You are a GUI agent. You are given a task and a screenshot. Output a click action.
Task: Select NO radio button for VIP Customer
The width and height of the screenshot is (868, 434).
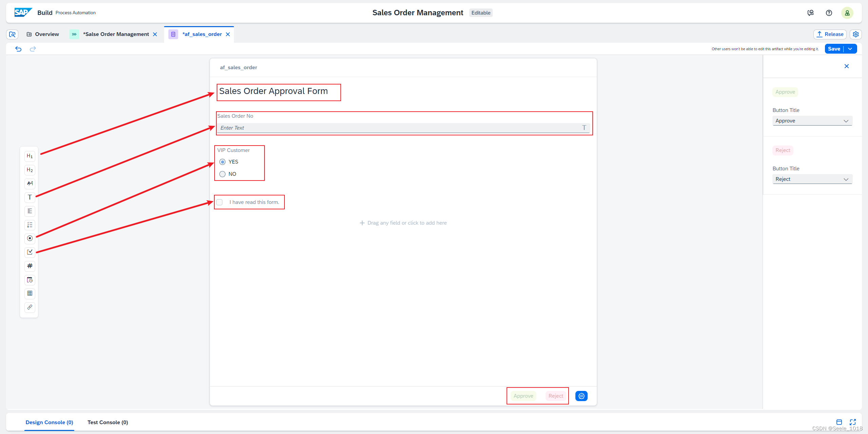tap(221, 174)
